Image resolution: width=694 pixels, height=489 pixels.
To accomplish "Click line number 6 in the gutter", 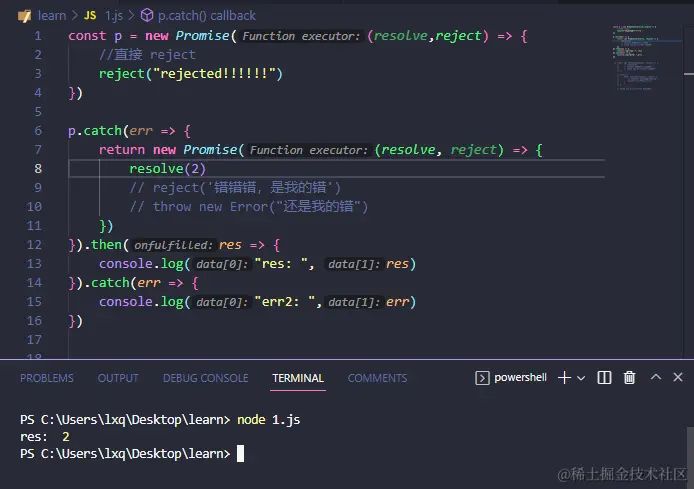I will 38,131.
